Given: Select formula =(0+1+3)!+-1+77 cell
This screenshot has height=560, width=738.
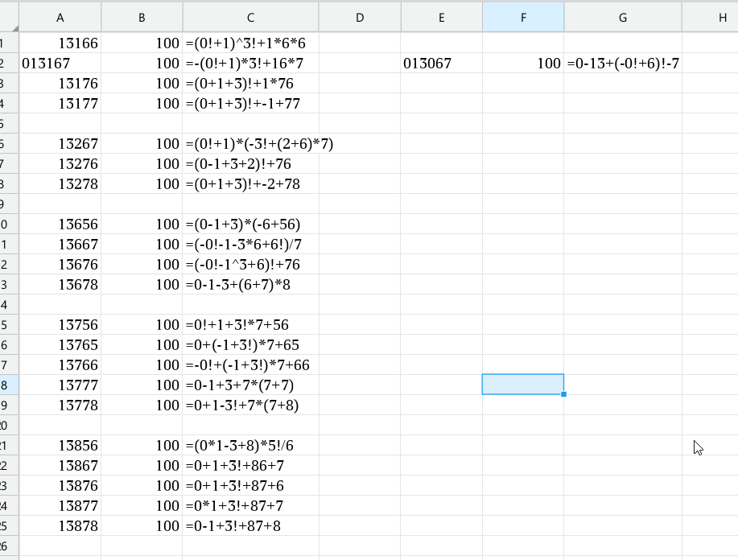Looking at the screenshot, I should coord(250,104).
